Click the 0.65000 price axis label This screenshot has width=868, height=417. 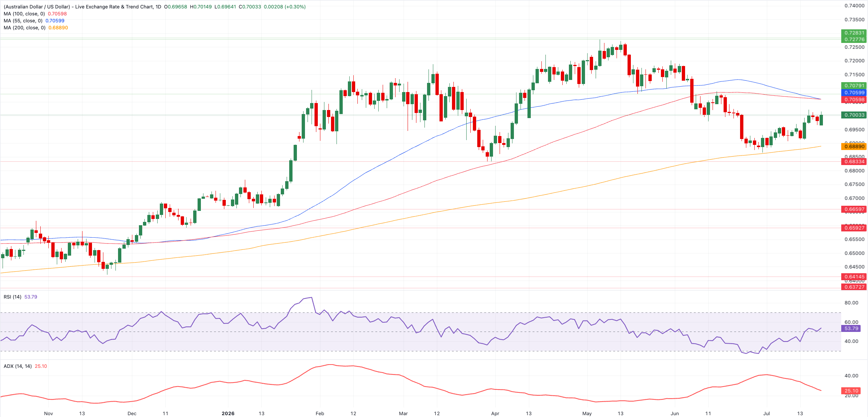(854, 253)
